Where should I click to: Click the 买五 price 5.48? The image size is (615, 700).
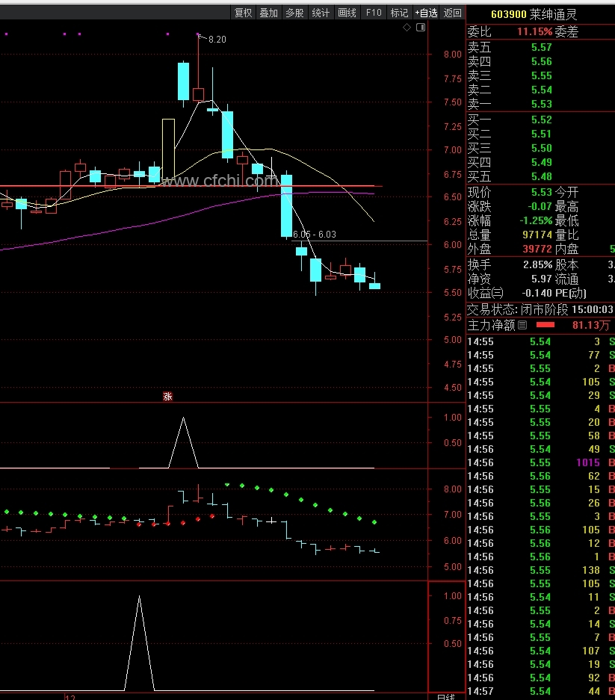pos(541,176)
